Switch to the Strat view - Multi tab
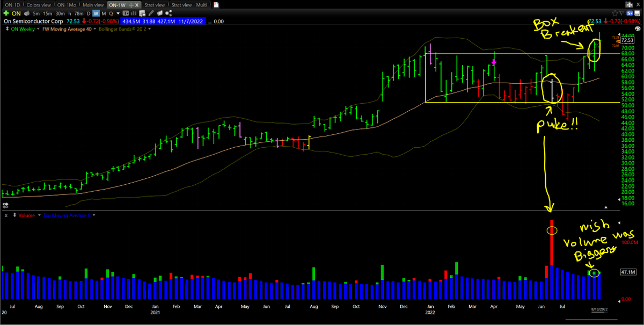This screenshot has height=325, width=644. coord(189,5)
